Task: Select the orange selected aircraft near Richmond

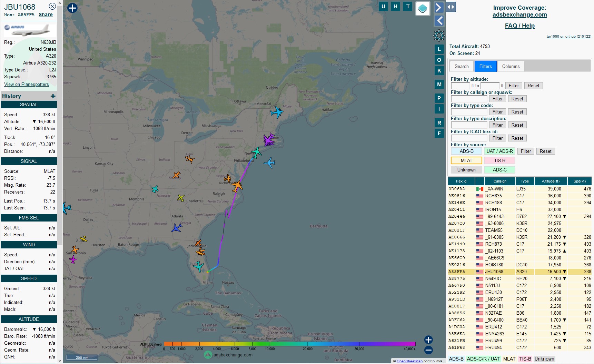Action: 237,186
